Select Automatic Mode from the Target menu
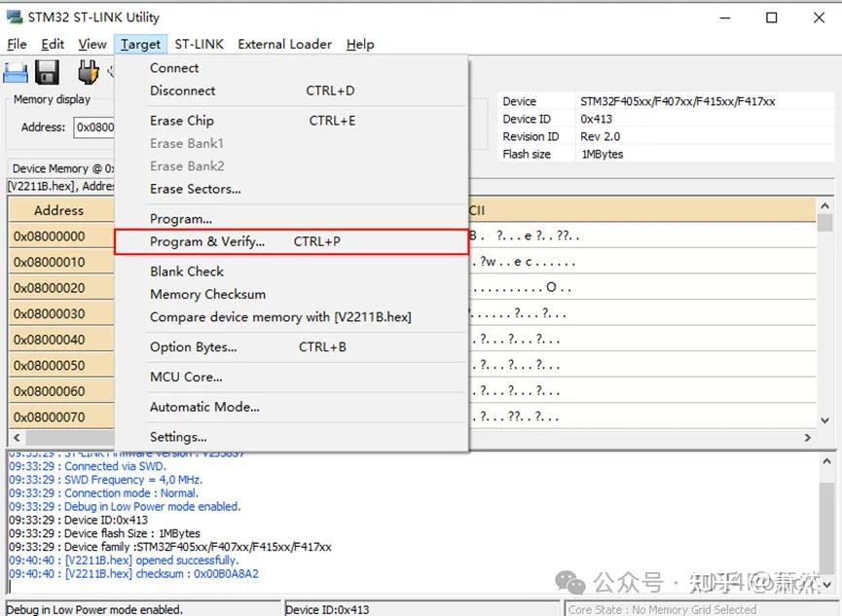 pos(204,407)
